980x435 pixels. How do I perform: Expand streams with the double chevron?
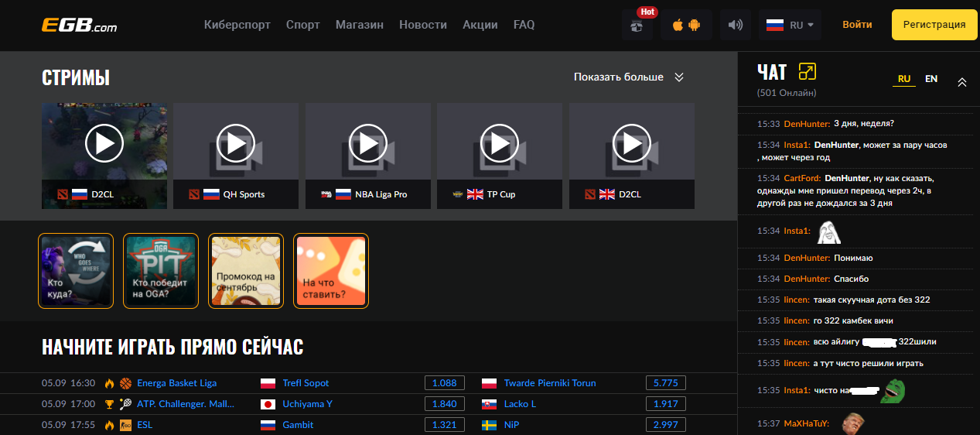click(679, 77)
